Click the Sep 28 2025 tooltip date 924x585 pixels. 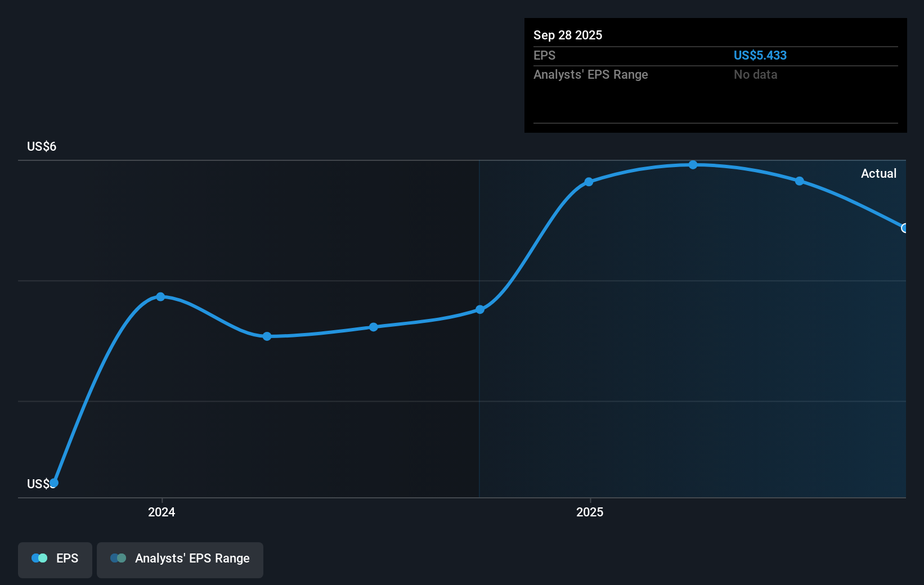point(568,35)
